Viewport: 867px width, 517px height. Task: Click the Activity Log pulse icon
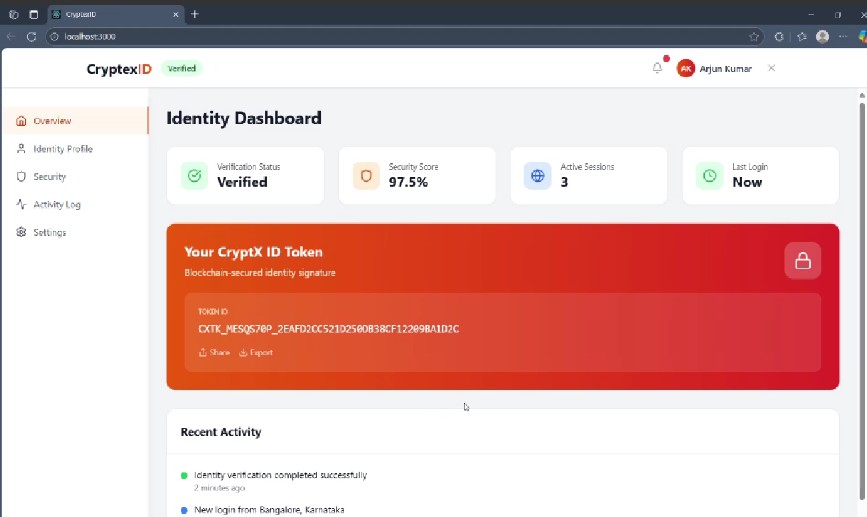point(21,204)
